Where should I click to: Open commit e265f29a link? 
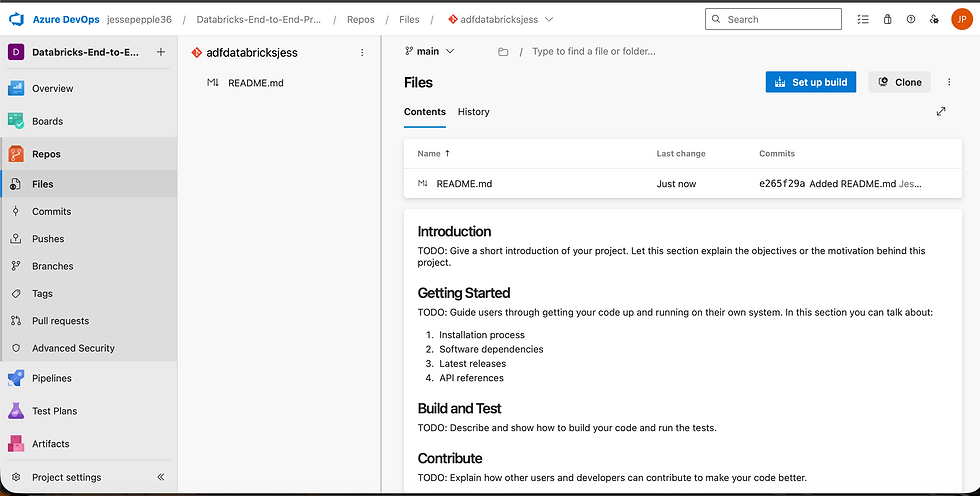pos(782,184)
